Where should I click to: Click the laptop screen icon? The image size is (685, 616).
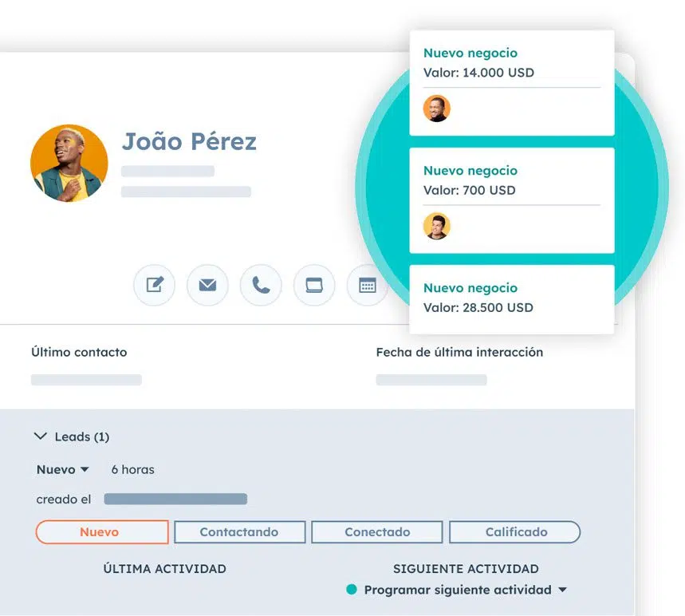tap(314, 285)
